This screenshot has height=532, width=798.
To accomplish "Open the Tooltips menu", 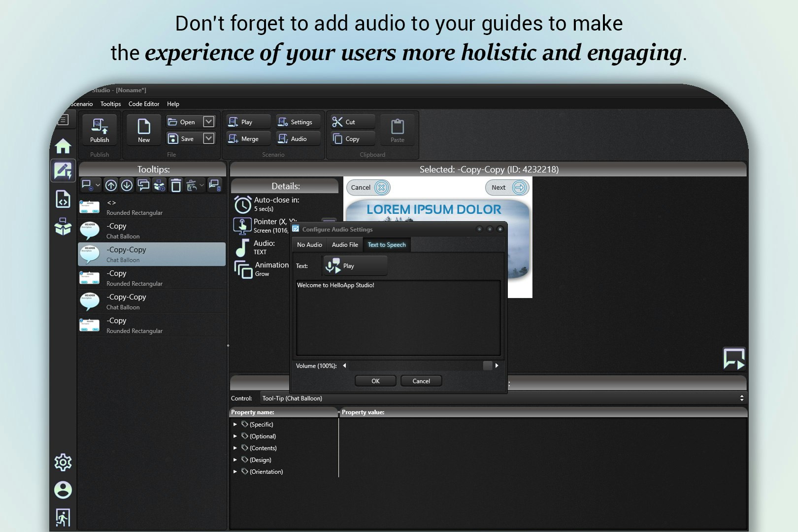I will pos(110,104).
